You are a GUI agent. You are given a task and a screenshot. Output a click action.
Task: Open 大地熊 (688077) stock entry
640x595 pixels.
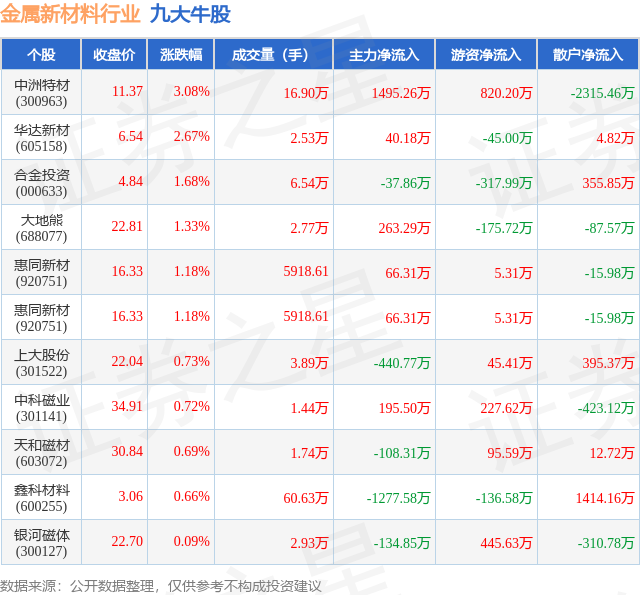41,228
